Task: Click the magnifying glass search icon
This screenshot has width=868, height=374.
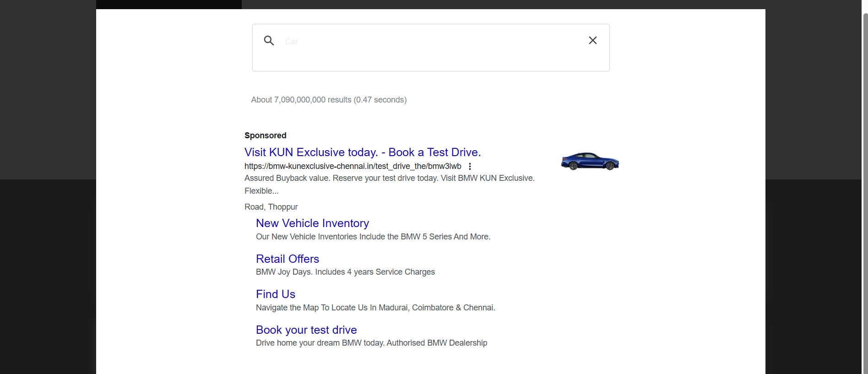Action: point(269,41)
